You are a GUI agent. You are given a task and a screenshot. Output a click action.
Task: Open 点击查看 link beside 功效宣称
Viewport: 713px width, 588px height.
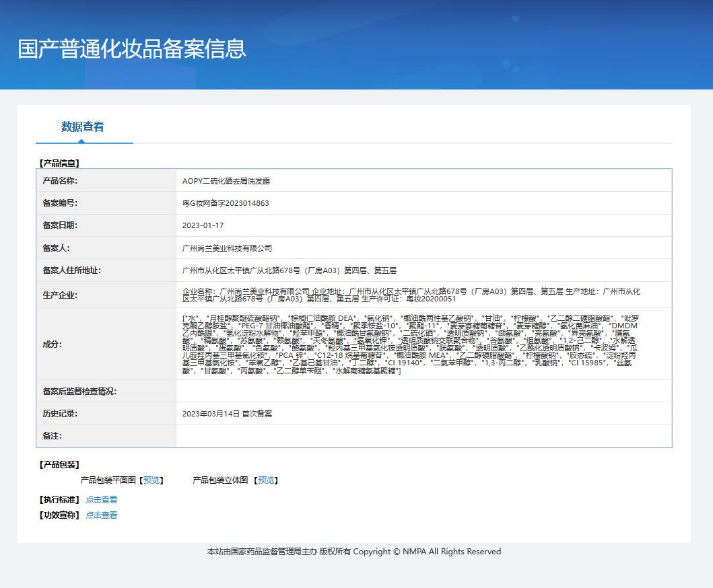click(x=101, y=515)
